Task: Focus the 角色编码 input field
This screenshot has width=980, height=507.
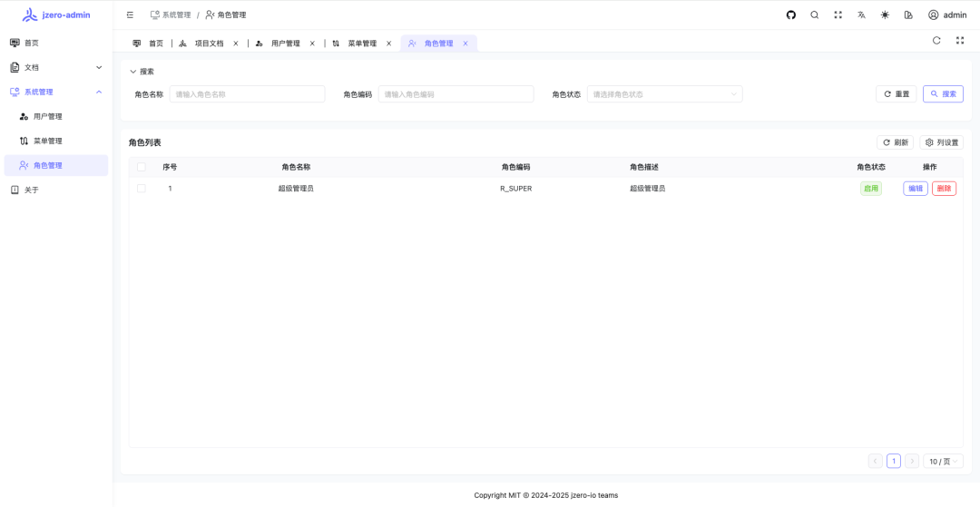Action: tap(456, 94)
